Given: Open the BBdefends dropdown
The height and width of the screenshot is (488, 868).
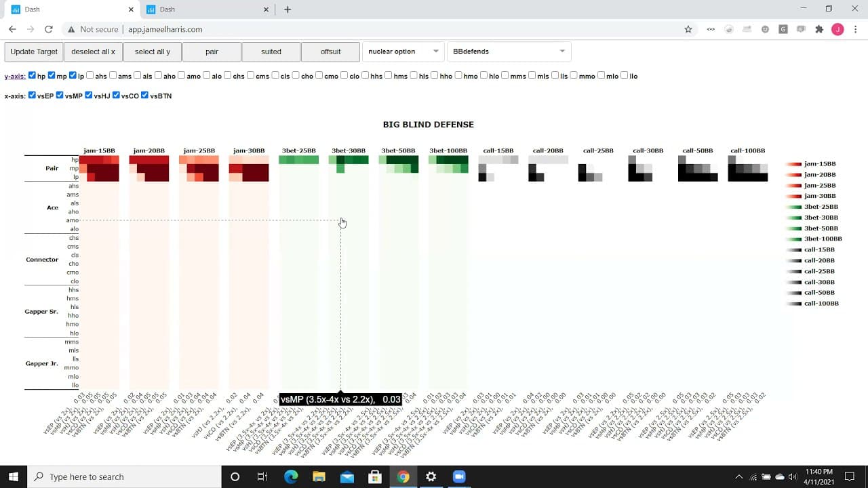Looking at the screenshot, I should [x=509, y=52].
